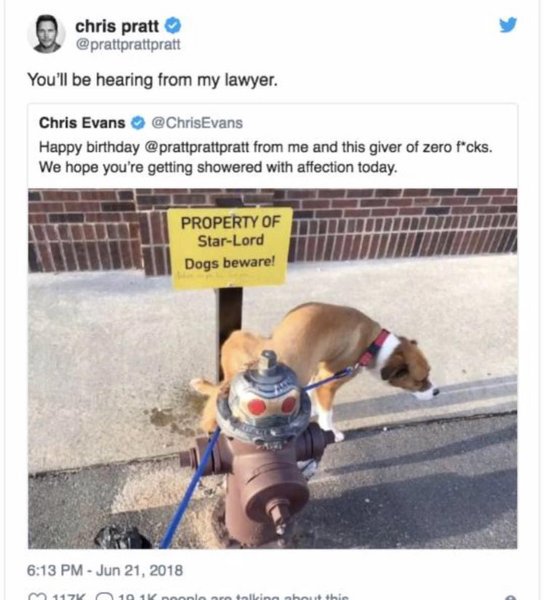Click the 117K likes count
Screen dimensions: 545x600
pyautogui.click(x=69, y=597)
